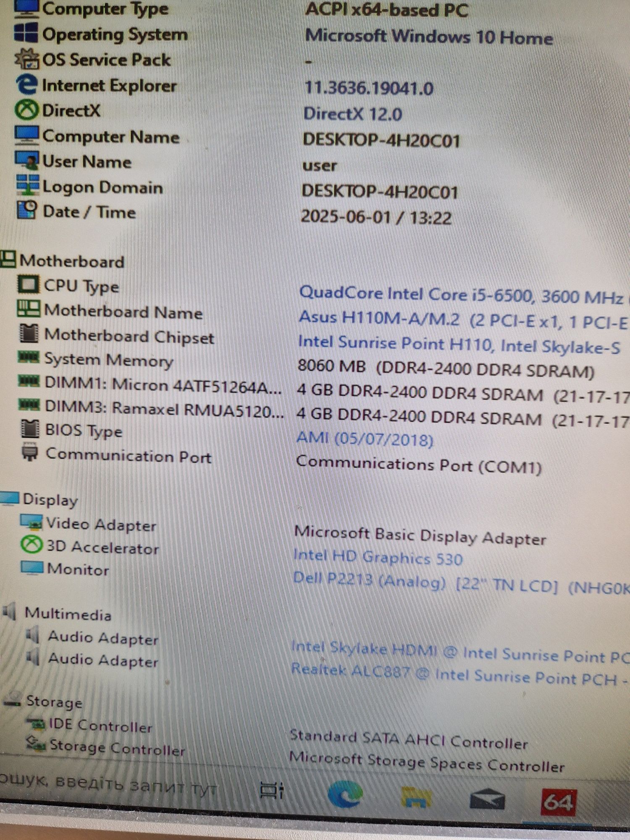Open the 11.3636.19041.0 version link

tap(369, 88)
